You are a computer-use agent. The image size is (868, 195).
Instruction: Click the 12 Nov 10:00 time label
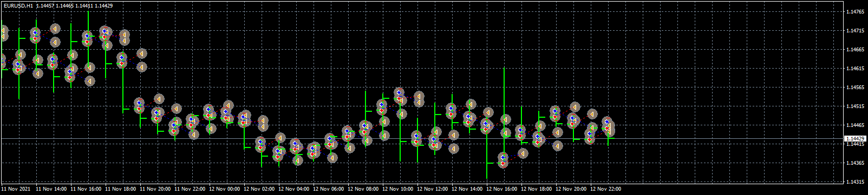[x=398, y=190]
